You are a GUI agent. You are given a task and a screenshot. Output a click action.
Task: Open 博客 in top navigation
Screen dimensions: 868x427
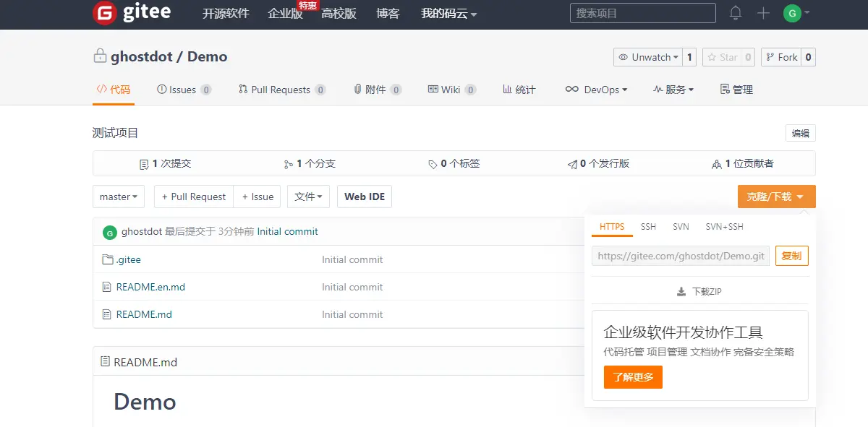coord(388,14)
